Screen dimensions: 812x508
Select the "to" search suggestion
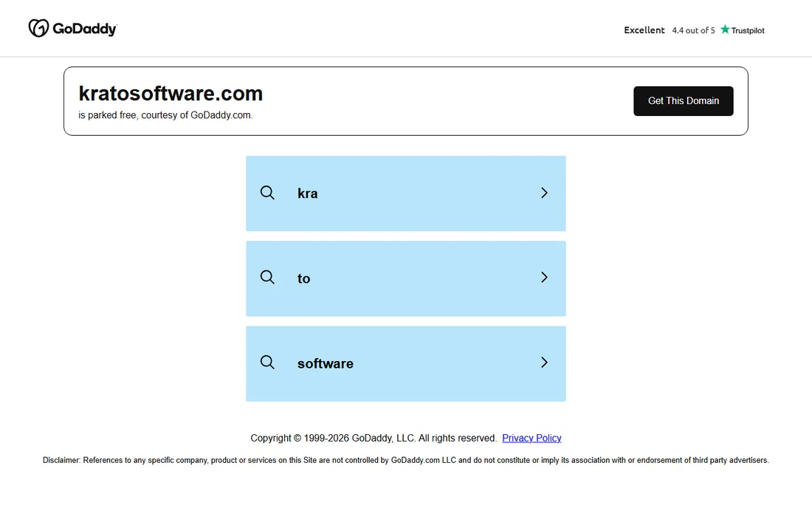point(405,278)
